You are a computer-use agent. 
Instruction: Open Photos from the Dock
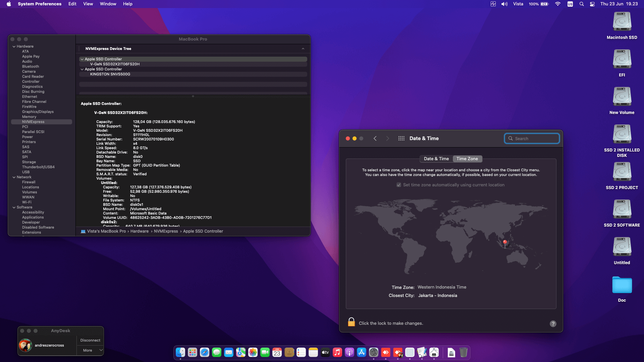(x=253, y=352)
